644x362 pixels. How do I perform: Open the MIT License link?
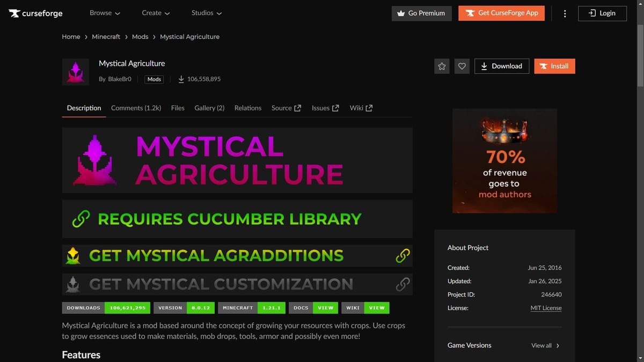coord(546,308)
